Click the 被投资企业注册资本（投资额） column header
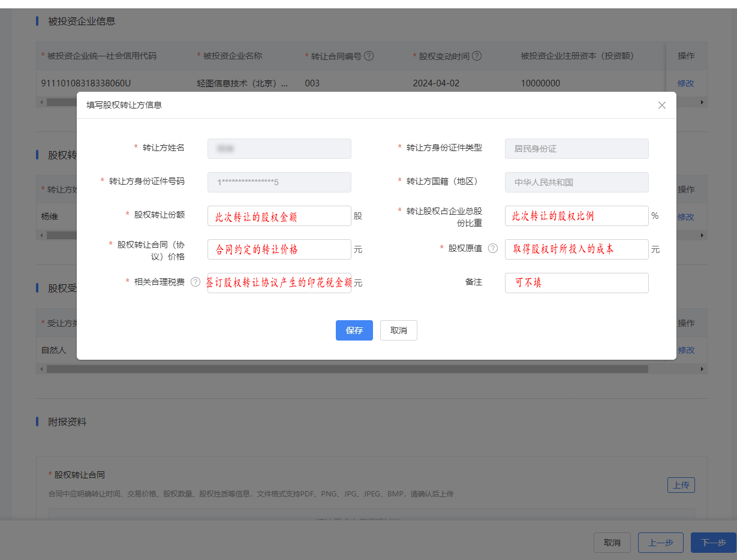The width and height of the screenshot is (737, 560). 577,56
